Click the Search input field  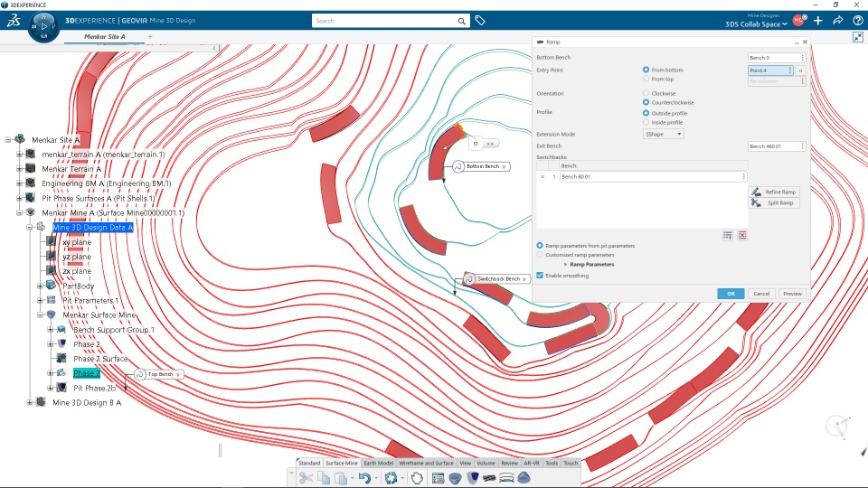pyautogui.click(x=385, y=21)
